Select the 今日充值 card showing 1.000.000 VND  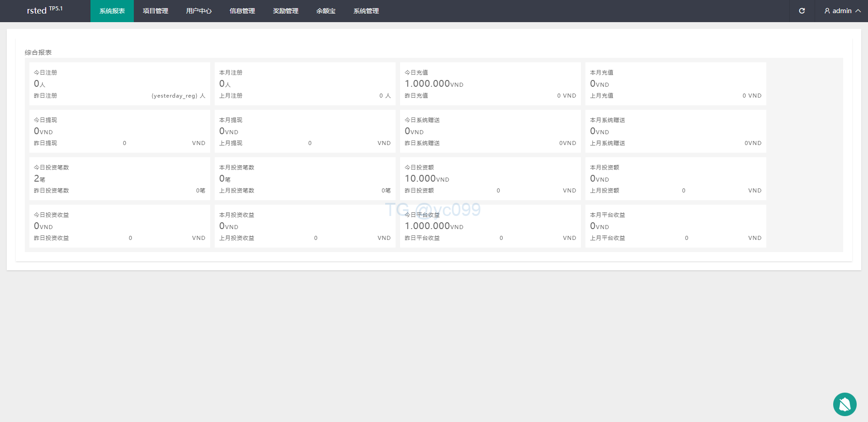tap(490, 84)
